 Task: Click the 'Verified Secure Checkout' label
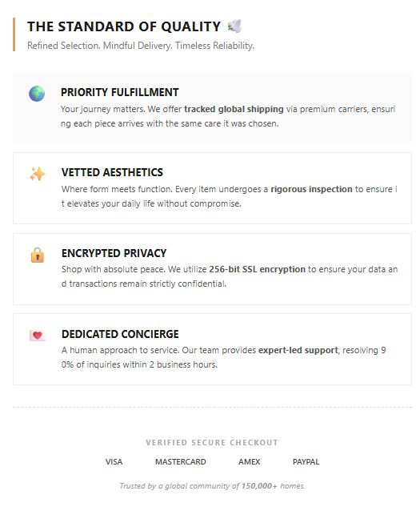coord(212,443)
